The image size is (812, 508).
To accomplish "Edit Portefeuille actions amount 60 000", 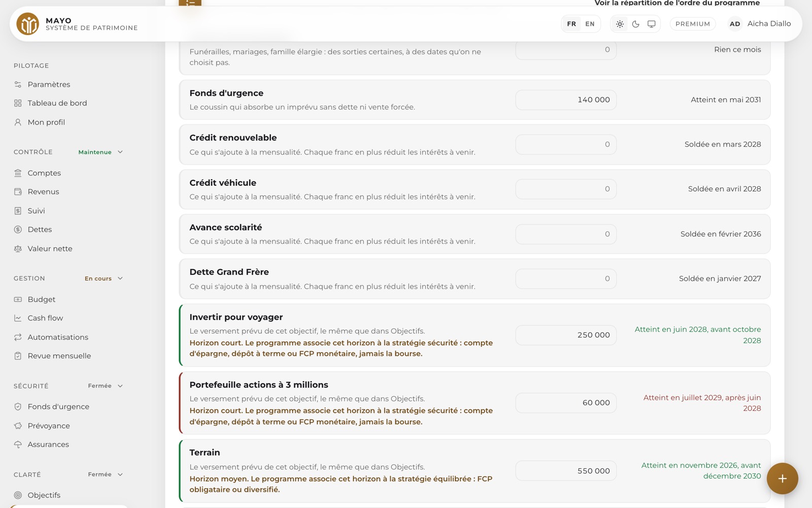I will [566, 403].
